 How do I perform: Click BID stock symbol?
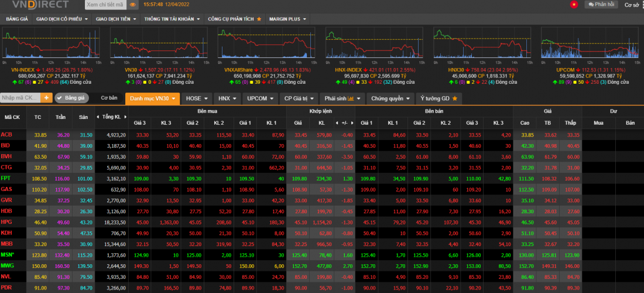click(x=5, y=145)
